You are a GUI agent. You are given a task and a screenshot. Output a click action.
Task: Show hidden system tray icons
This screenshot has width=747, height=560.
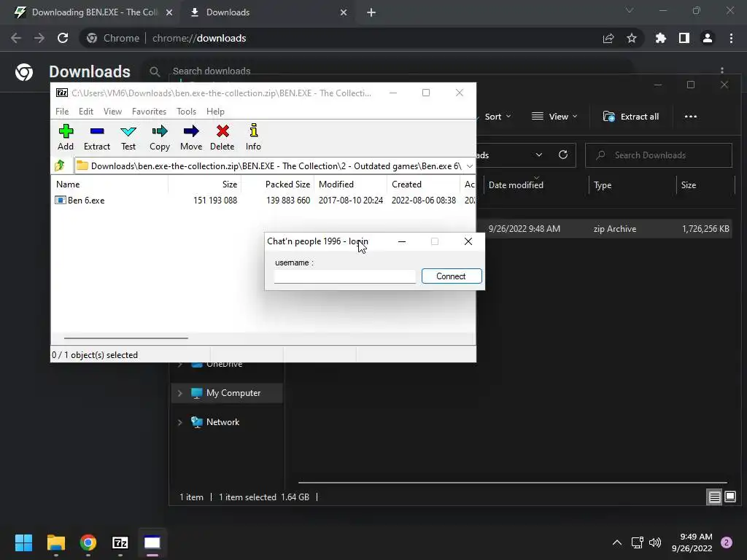[617, 542]
